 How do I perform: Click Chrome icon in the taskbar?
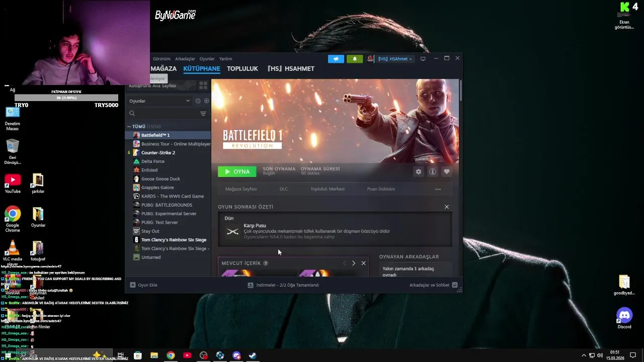171,355
